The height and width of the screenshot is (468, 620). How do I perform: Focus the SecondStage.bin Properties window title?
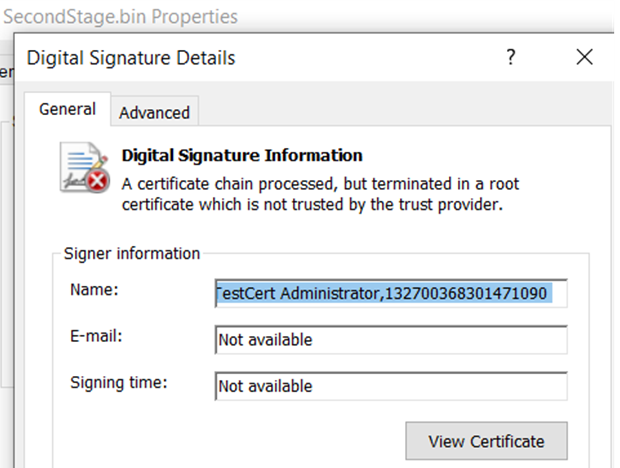click(x=120, y=16)
